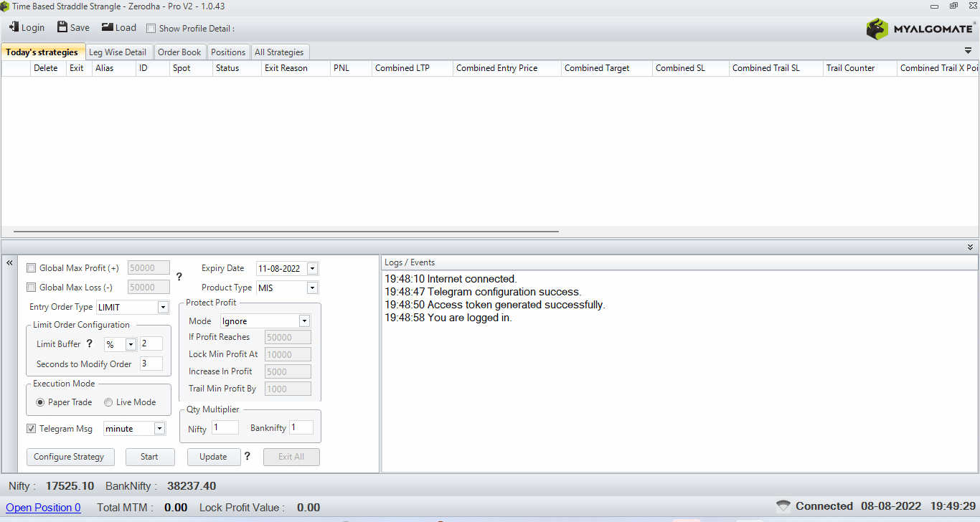Click the Global Max Loss value field
This screenshot has height=522, width=980.
pyautogui.click(x=149, y=288)
